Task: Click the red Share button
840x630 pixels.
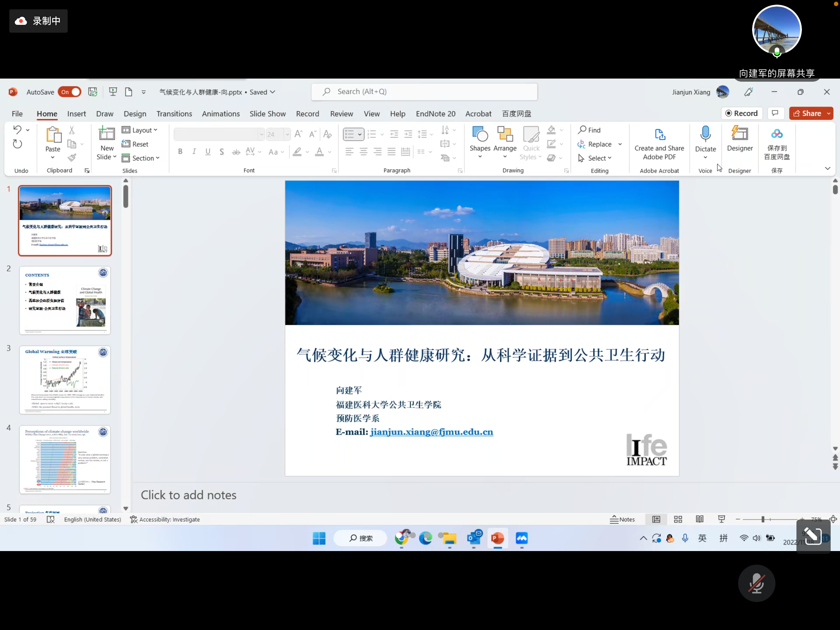Action: [807, 114]
